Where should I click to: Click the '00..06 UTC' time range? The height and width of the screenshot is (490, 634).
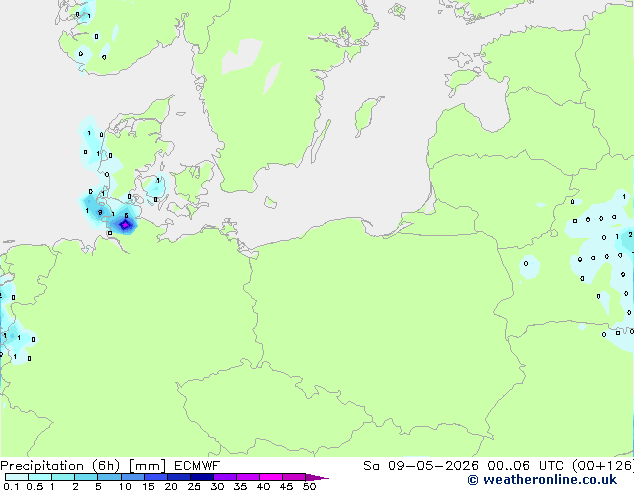pyautogui.click(x=525, y=466)
